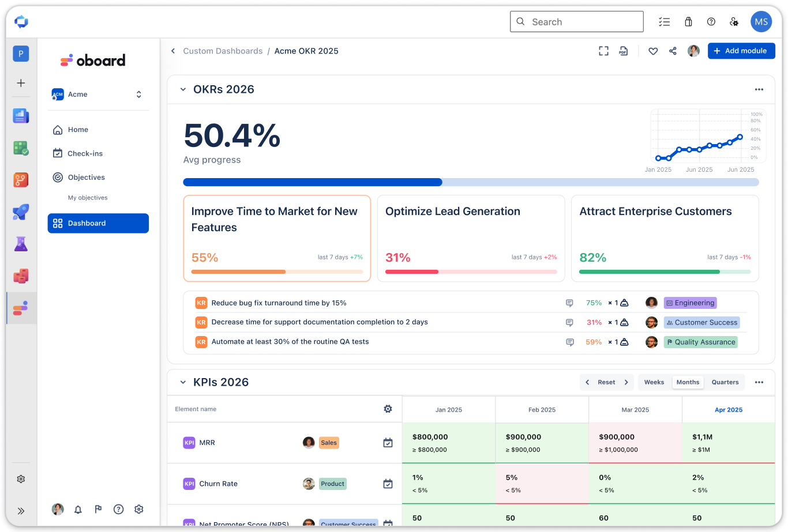Open notifications bell in sidebar footer
Viewport: 788px width, 532px height.
[78, 509]
